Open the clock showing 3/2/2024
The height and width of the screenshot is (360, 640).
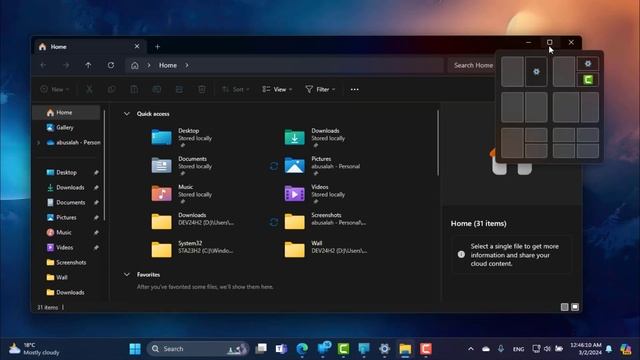click(585, 349)
